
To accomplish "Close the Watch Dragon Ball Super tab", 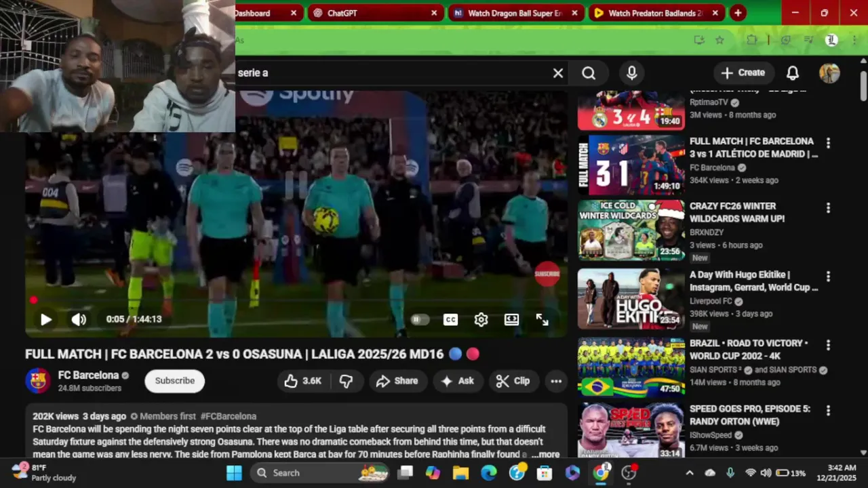I will pyautogui.click(x=574, y=13).
